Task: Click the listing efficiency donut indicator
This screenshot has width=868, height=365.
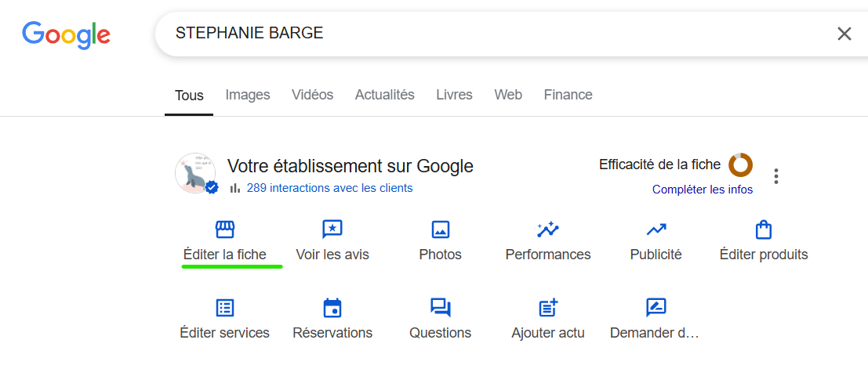Action: coord(740,164)
